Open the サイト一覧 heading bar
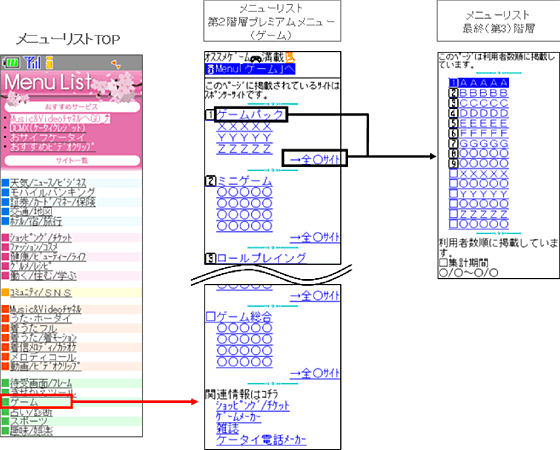This screenshot has height=450, width=560. (72, 160)
